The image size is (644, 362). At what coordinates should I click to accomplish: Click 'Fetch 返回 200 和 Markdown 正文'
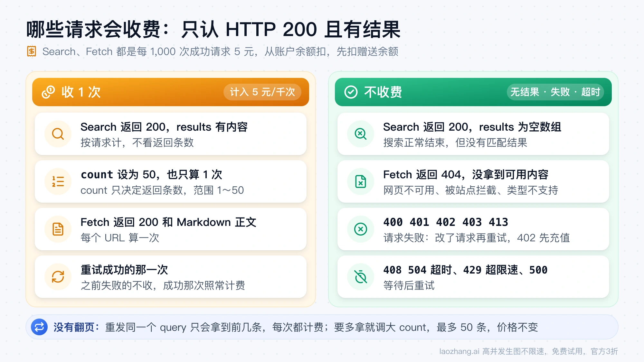click(x=168, y=222)
